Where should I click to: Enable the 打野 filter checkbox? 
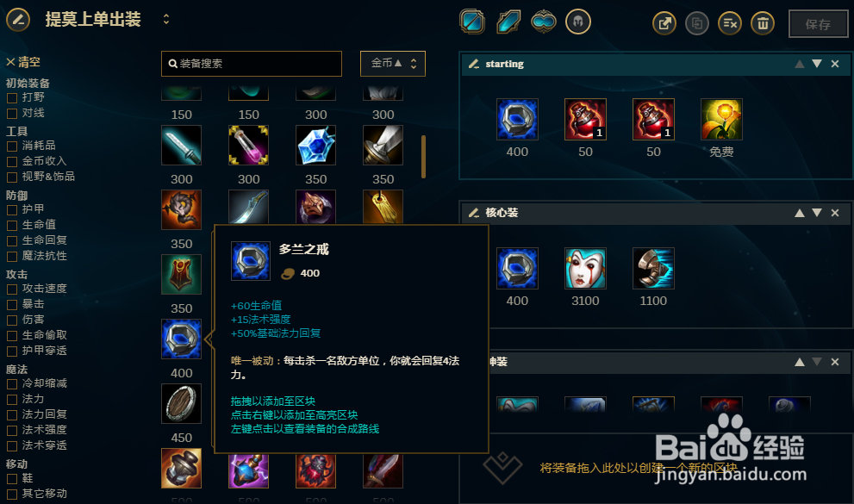point(11,98)
